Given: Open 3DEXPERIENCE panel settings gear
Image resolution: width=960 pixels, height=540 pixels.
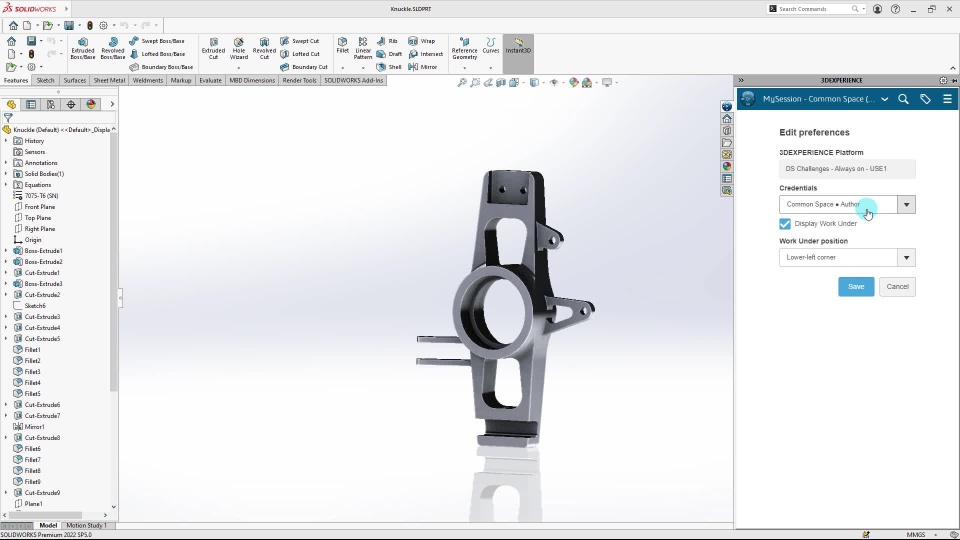Looking at the screenshot, I should pyautogui.click(x=943, y=80).
